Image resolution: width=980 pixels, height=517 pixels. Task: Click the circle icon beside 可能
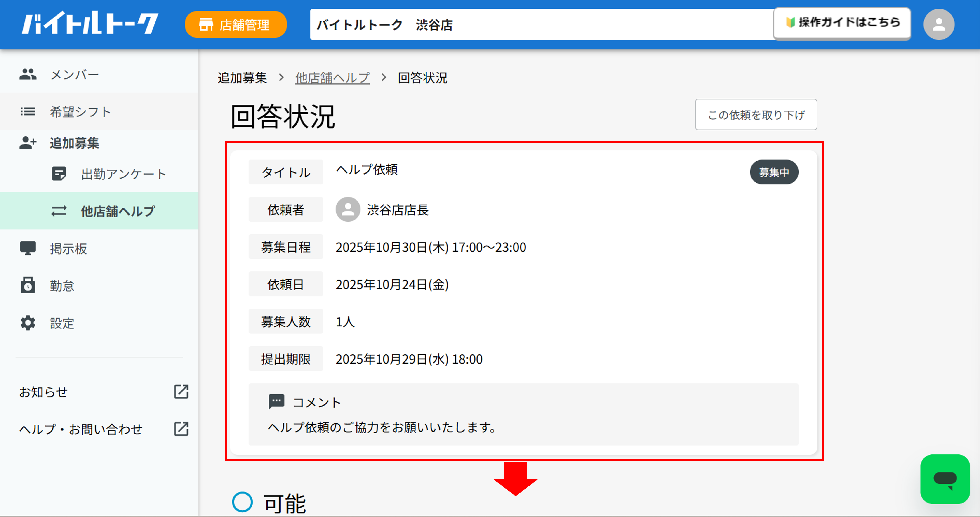coord(242,502)
